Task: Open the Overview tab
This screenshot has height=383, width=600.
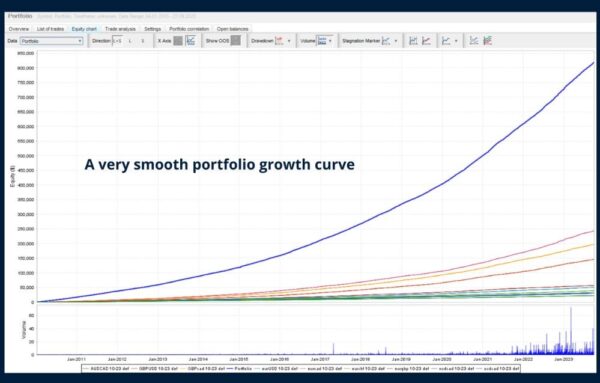Action: tap(18, 29)
